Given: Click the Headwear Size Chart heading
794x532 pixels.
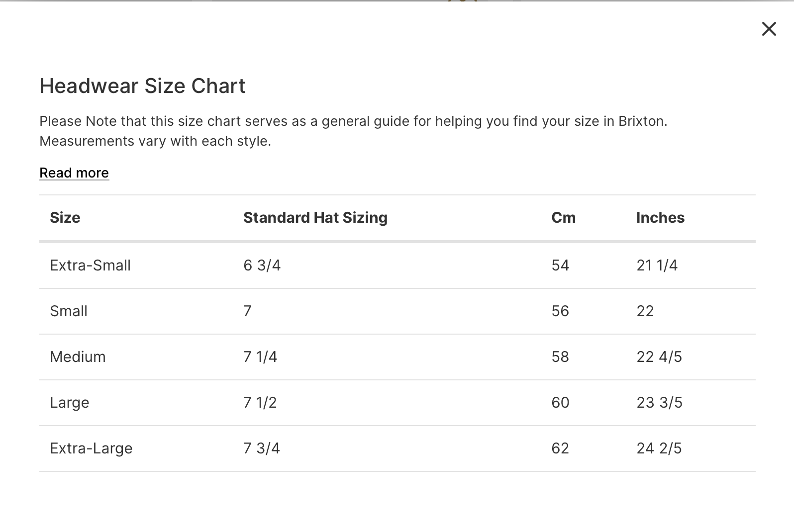Looking at the screenshot, I should coord(142,86).
